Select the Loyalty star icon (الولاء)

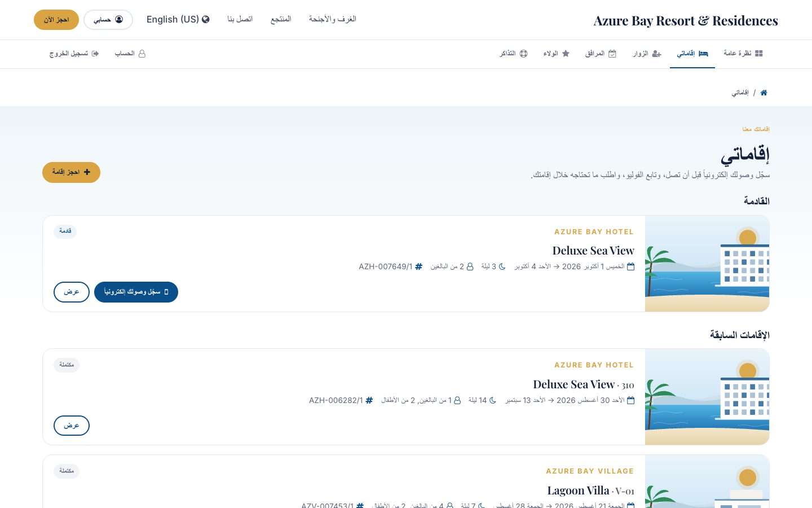pos(566,54)
